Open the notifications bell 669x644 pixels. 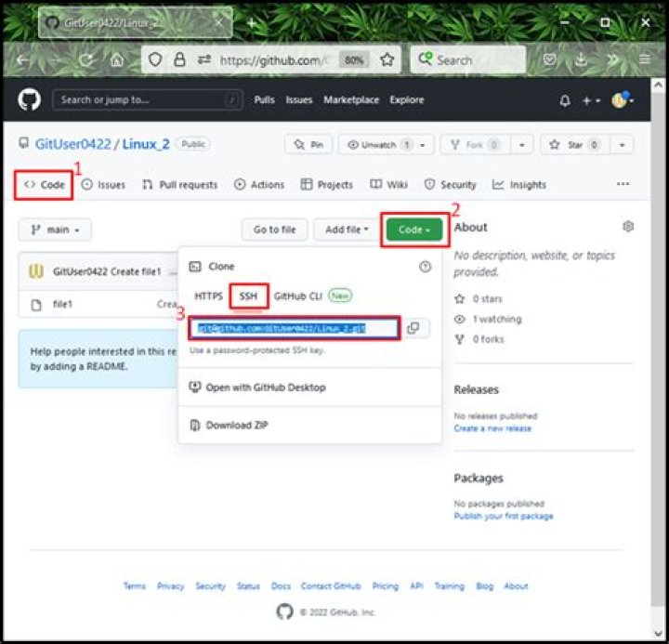565,100
